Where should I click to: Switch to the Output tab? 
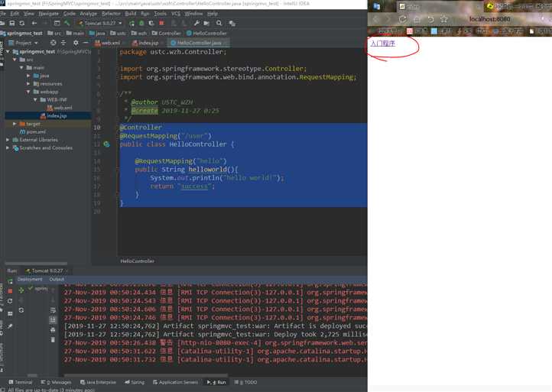57,280
